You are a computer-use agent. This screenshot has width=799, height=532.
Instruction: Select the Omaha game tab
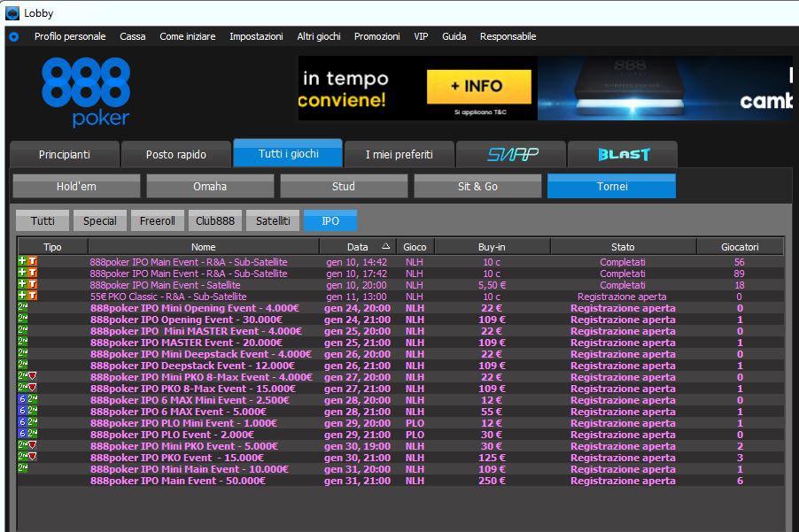point(210,186)
